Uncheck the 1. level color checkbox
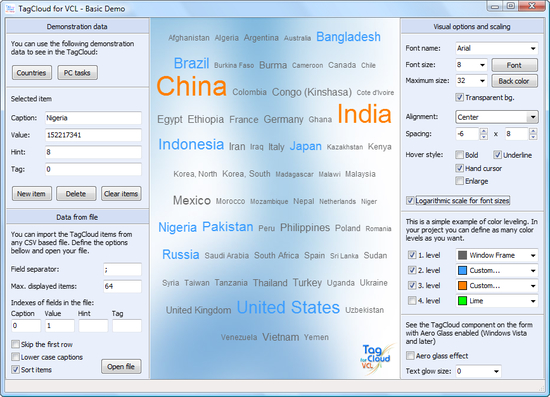Screen dimensions: 550x397 pyautogui.click(x=412, y=255)
